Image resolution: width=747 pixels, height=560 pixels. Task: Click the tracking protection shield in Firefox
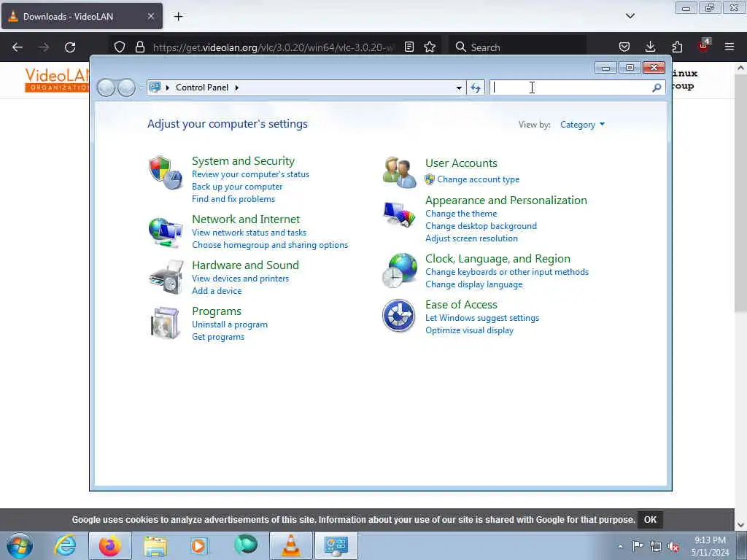(x=120, y=47)
